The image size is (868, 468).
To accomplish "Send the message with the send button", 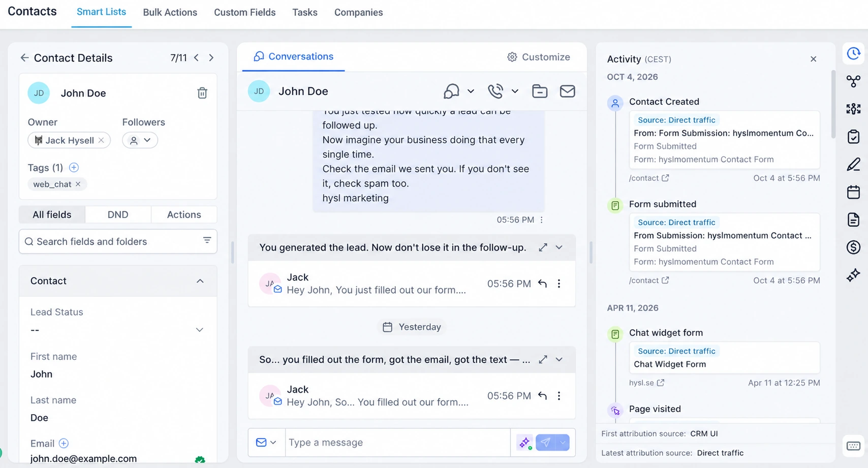I will 545,443.
